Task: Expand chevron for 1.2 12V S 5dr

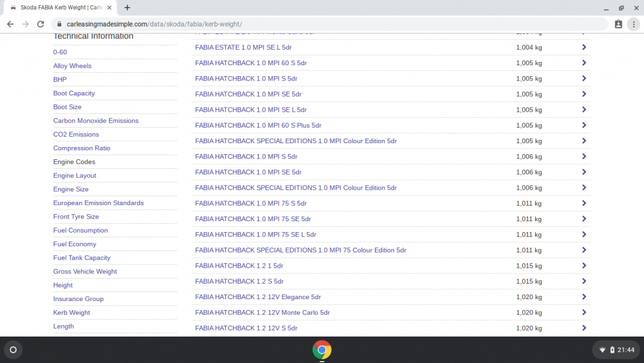Action: [583, 328]
